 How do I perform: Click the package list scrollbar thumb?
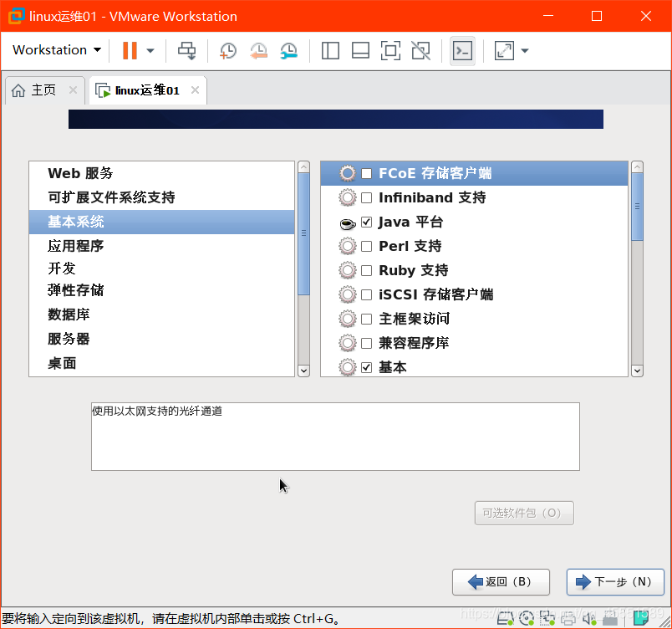tap(637, 207)
